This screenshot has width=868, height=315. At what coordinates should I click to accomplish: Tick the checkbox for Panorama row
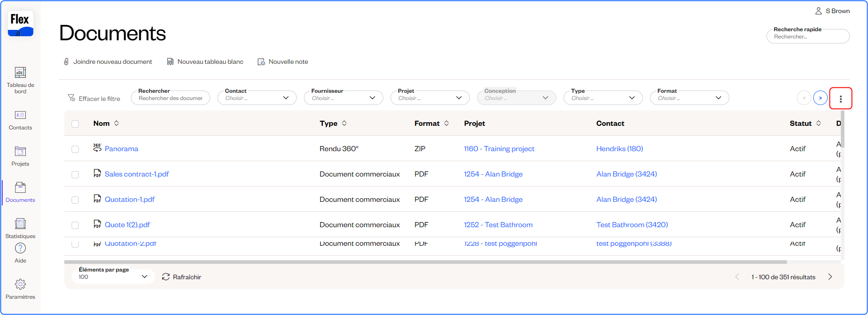pos(75,149)
